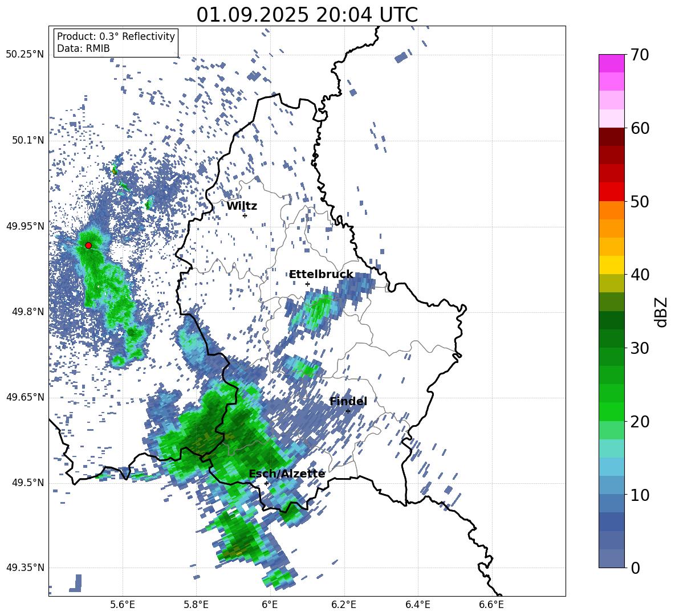This screenshot has width=675, height=616.
Task: Click the bright green colorbar segment near 20
Action: tap(611, 411)
